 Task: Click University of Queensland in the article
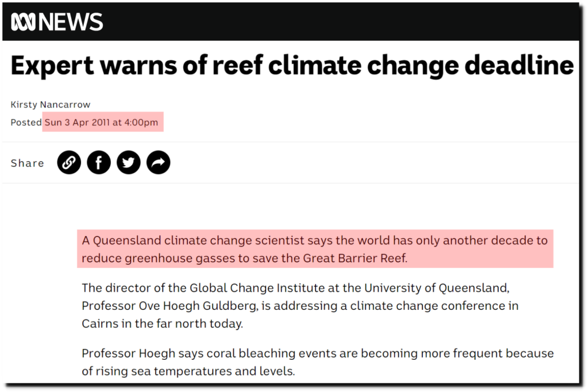point(436,288)
